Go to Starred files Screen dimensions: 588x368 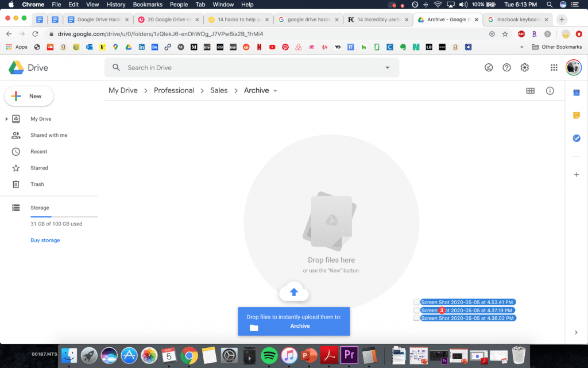coord(39,168)
